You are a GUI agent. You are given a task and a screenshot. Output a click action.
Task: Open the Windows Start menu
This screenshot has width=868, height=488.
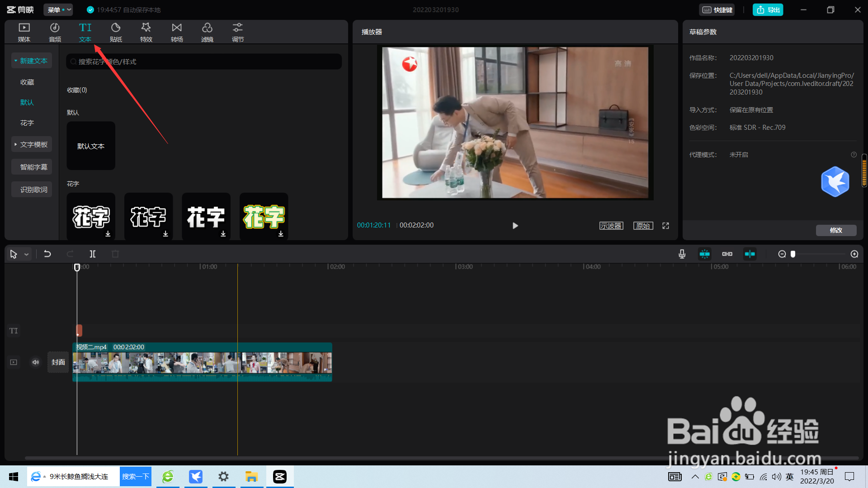(14, 477)
